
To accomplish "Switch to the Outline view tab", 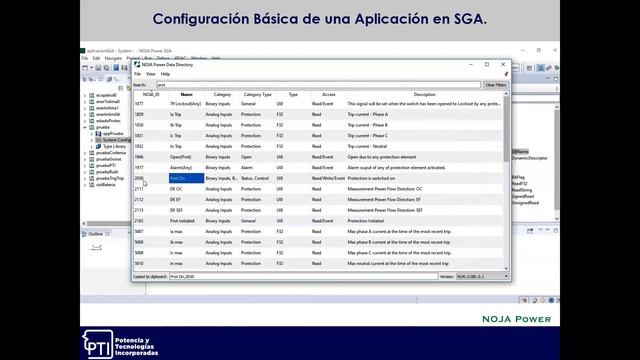I will pyautogui.click(x=96, y=234).
